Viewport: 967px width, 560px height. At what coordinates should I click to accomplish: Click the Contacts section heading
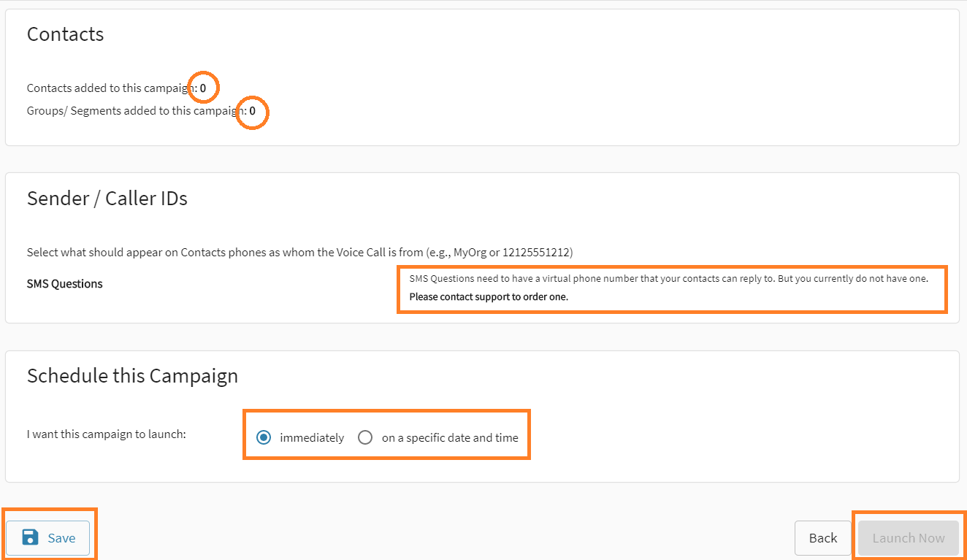(x=65, y=34)
